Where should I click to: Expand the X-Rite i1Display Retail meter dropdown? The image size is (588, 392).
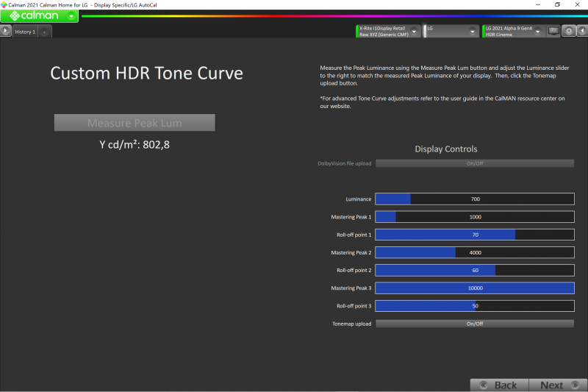coord(414,32)
